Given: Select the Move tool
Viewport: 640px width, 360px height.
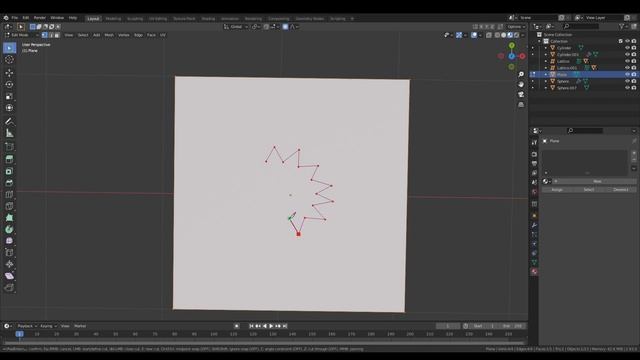Looking at the screenshot, I should pos(9,73).
